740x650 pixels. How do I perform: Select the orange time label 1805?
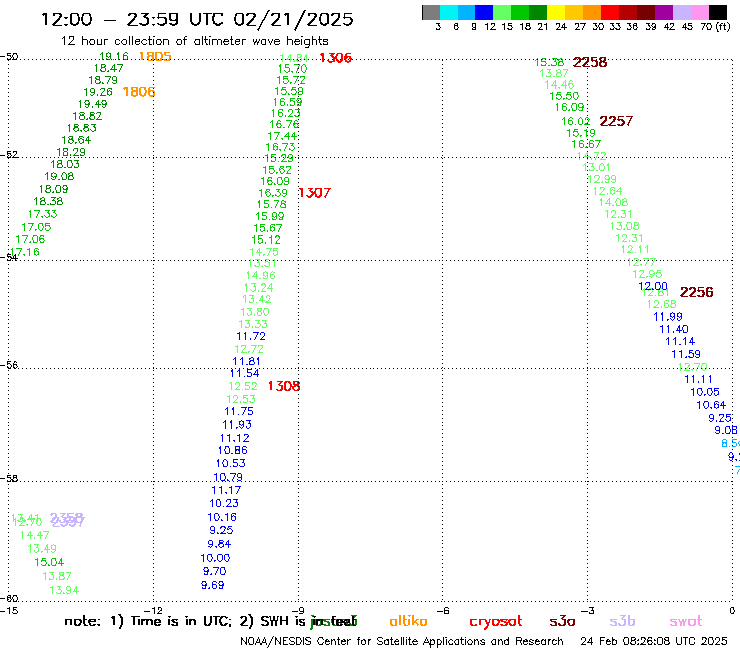tap(155, 57)
